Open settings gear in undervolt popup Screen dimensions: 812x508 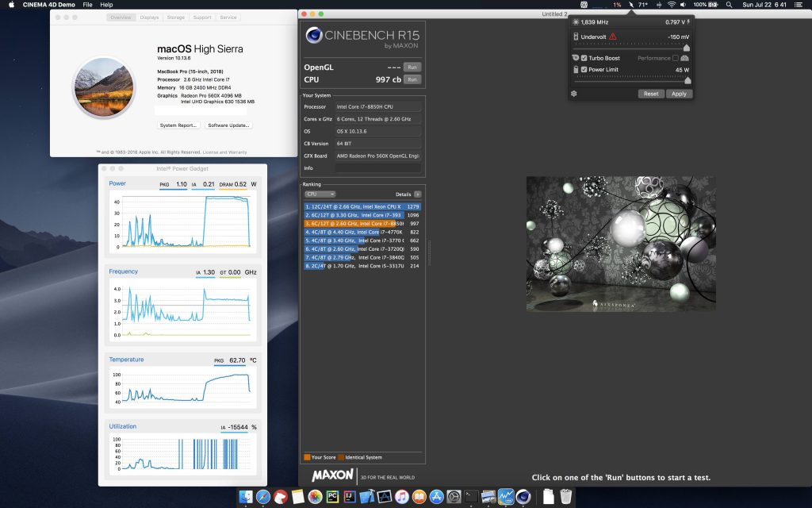[x=574, y=94]
